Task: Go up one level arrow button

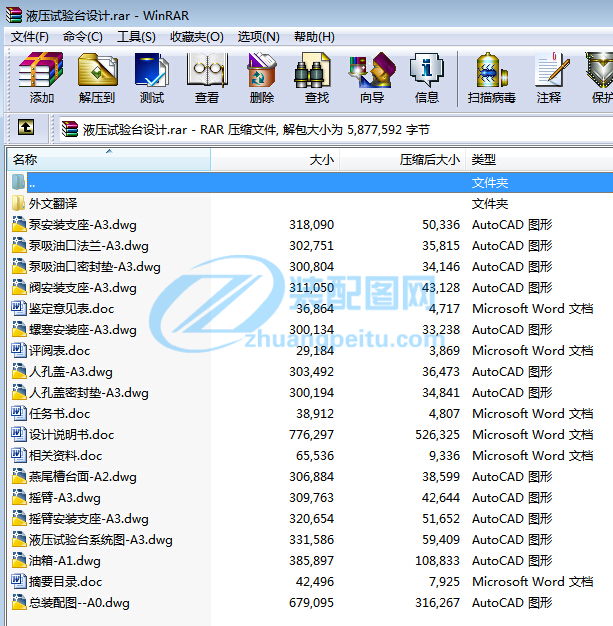Action: [26, 128]
